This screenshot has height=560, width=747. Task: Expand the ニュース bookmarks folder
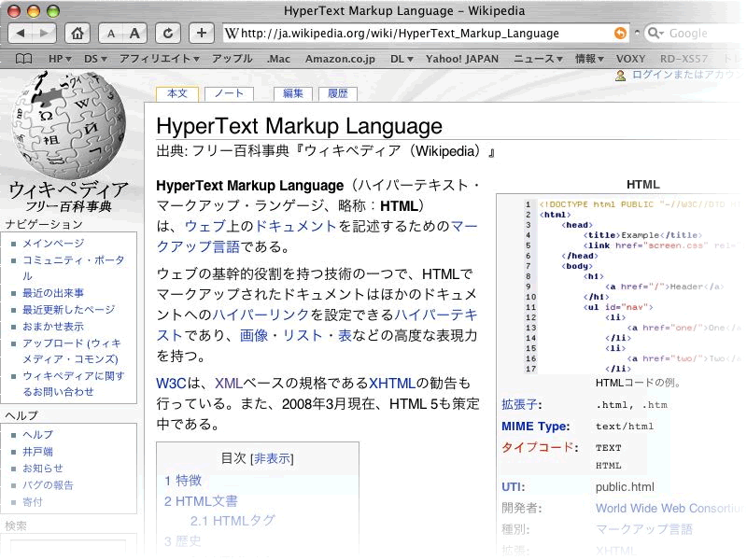[x=538, y=59]
